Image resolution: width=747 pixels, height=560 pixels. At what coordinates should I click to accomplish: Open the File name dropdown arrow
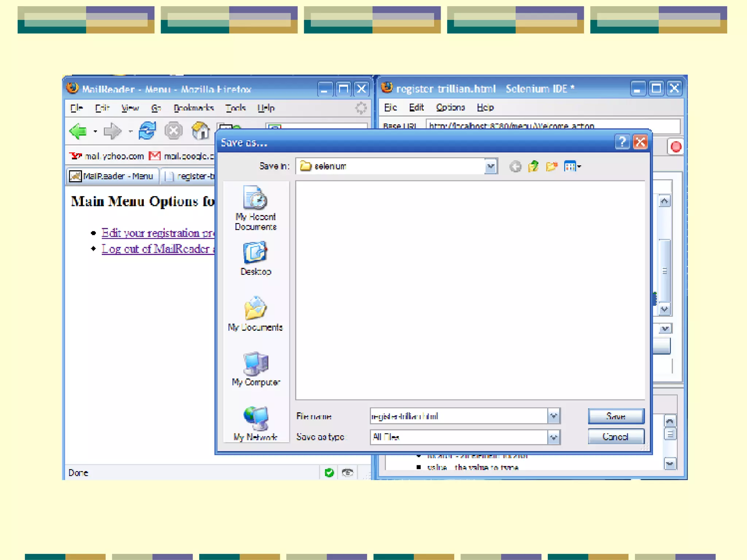553,416
